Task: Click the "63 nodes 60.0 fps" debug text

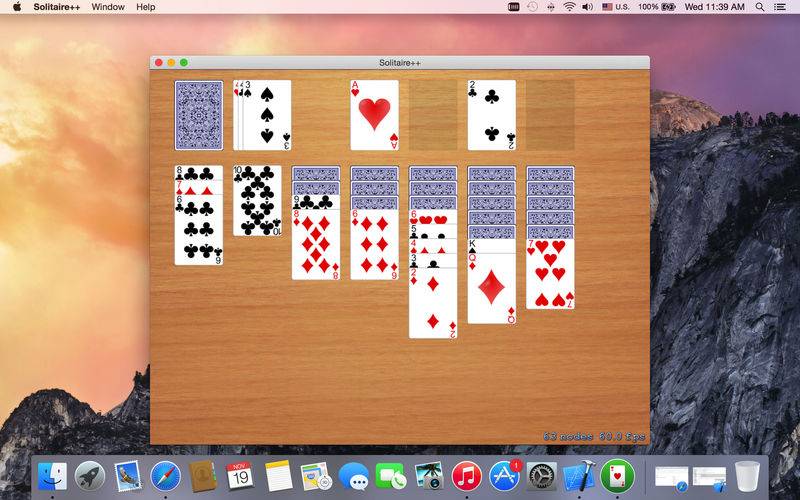Action: 594,437
